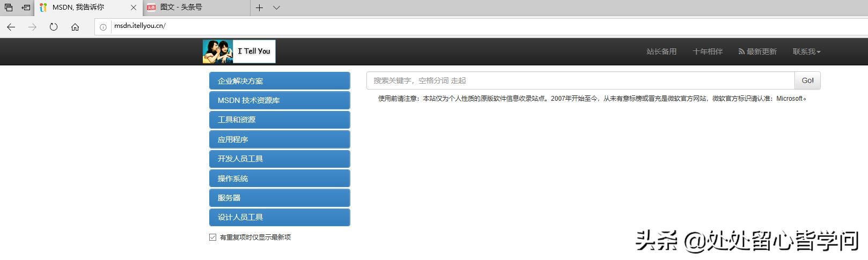The image size is (868, 260).
Task: Expand the 联系我 dropdown menu
Action: 807,51
